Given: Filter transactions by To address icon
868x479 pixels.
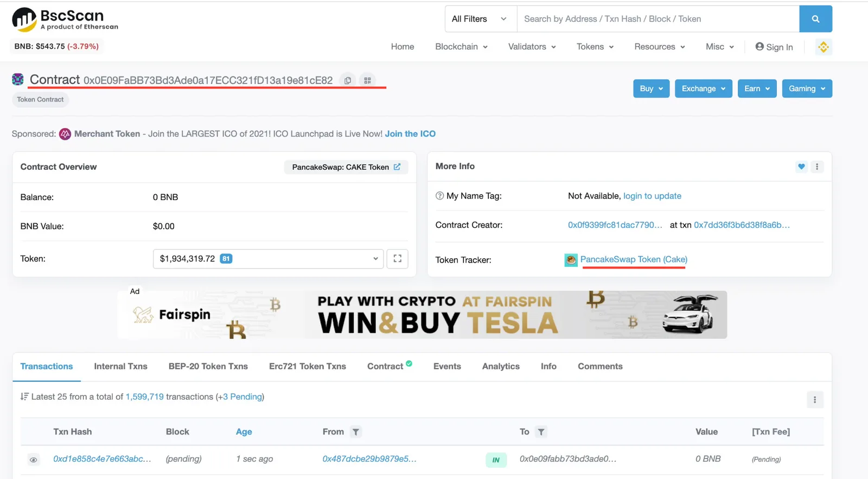Looking at the screenshot, I should coord(541,432).
